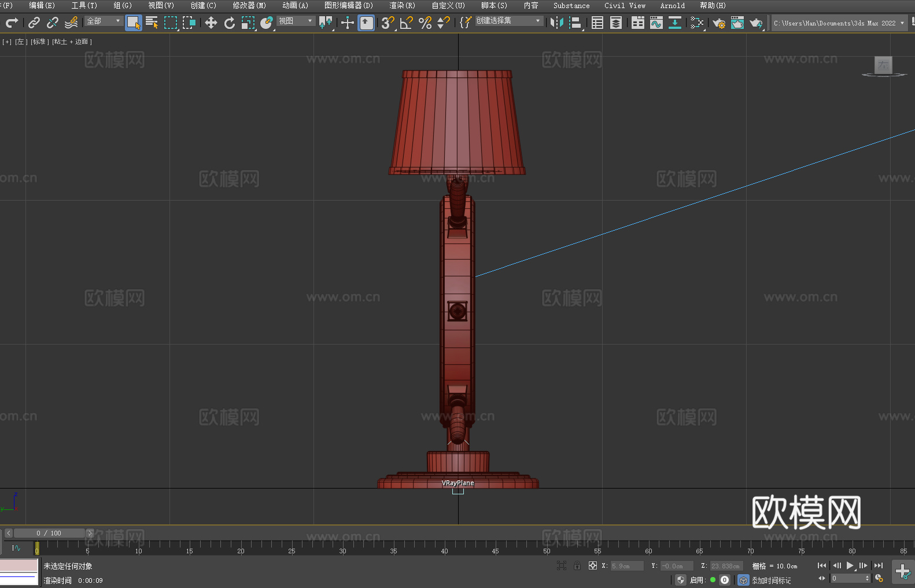Image resolution: width=915 pixels, height=588 pixels.
Task: Click the [粘土 + 边面] viewport shading label
Action: point(72,42)
